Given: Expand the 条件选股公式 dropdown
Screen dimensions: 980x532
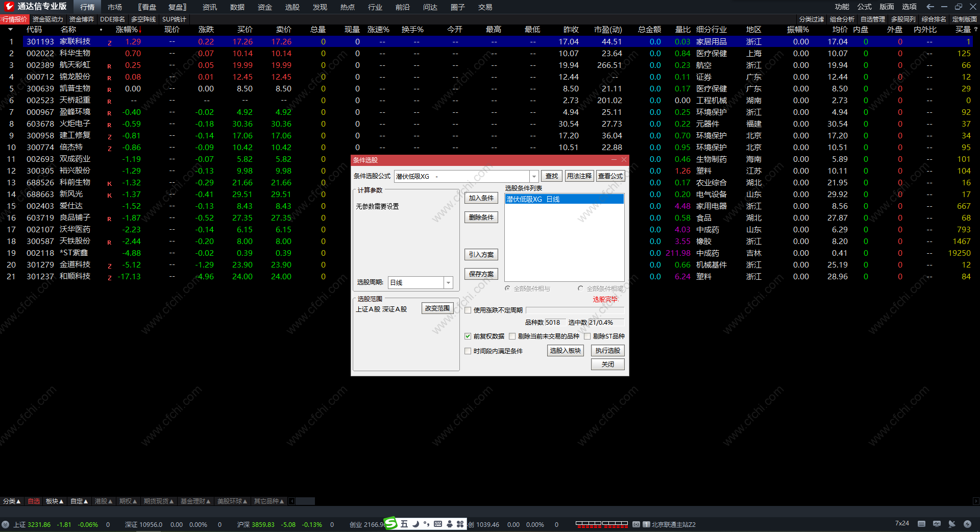Looking at the screenshot, I should 534,177.
